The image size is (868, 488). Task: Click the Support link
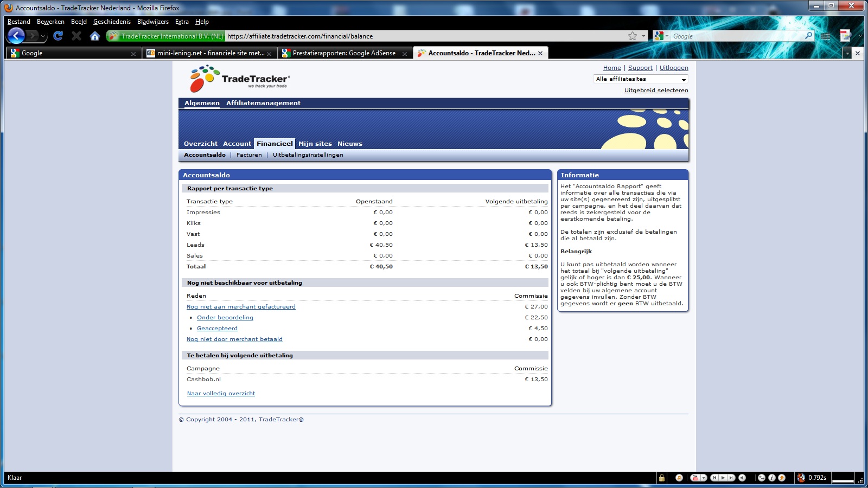tap(640, 68)
